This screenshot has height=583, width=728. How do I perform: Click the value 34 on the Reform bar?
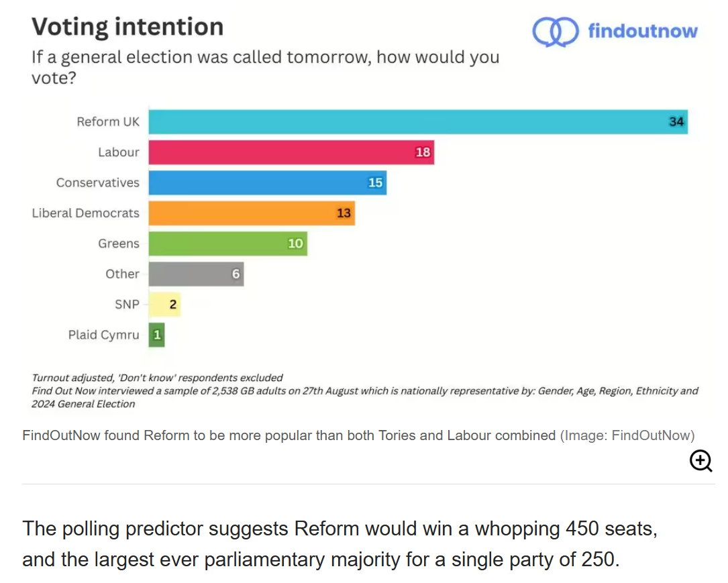coord(676,121)
